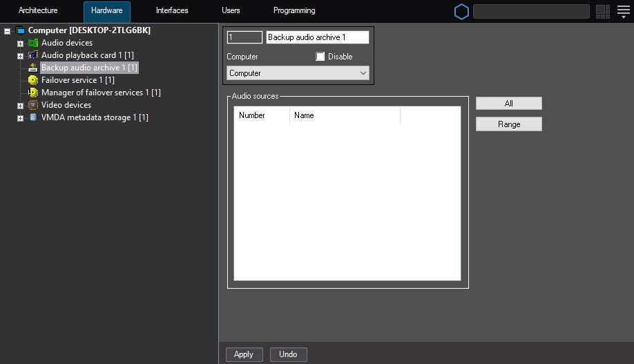The image size is (634, 364).
Task: Click the Audio devices green card icon
Action: coord(32,43)
